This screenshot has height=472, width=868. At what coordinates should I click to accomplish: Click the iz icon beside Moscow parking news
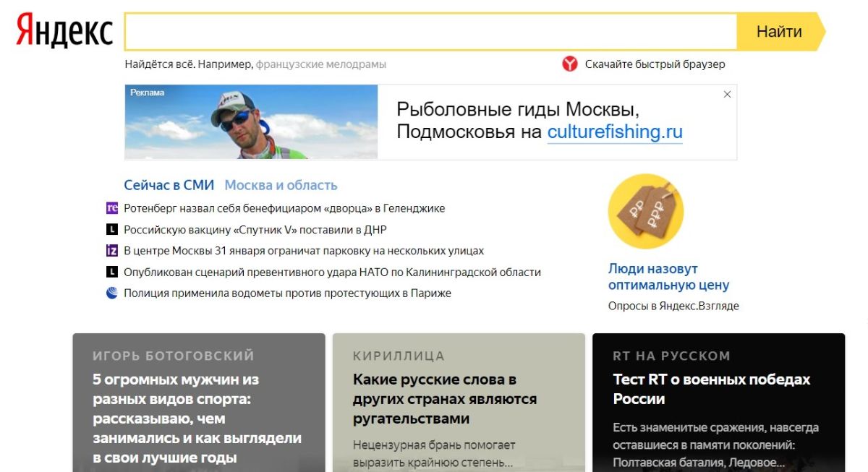[x=112, y=251]
